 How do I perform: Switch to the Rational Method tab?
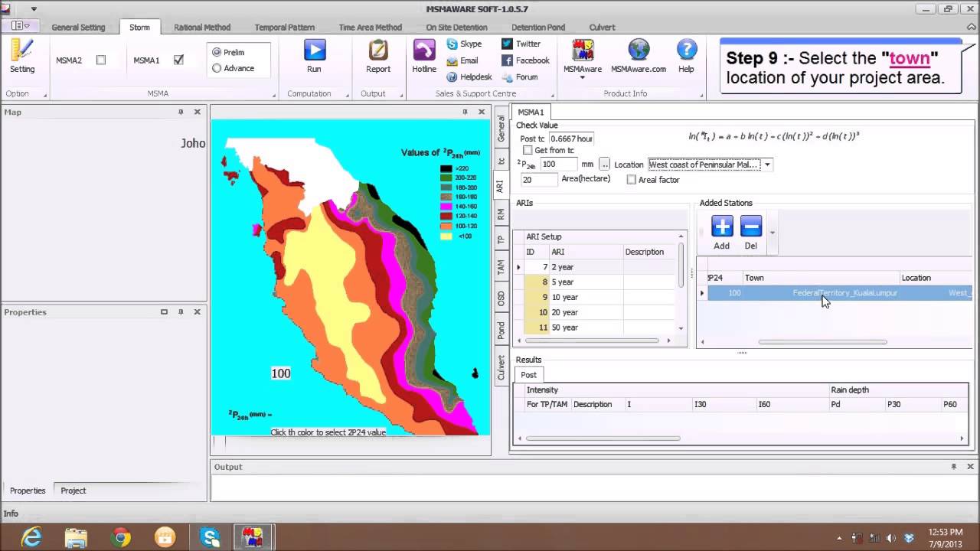pyautogui.click(x=202, y=28)
